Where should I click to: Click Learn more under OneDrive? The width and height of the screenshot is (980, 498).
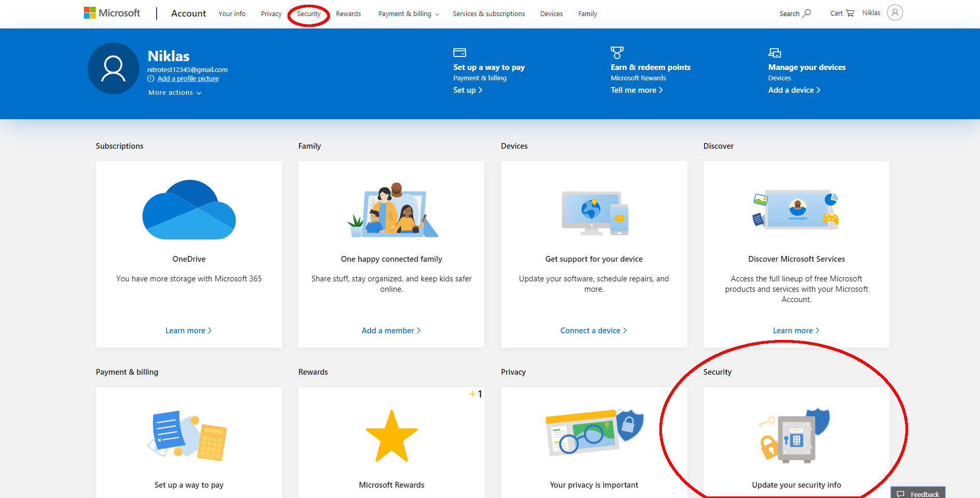point(189,331)
